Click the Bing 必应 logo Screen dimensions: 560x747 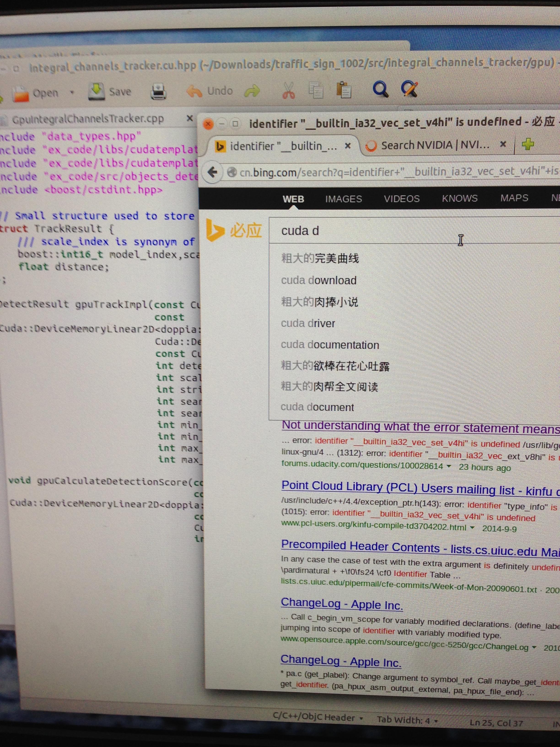click(x=234, y=230)
